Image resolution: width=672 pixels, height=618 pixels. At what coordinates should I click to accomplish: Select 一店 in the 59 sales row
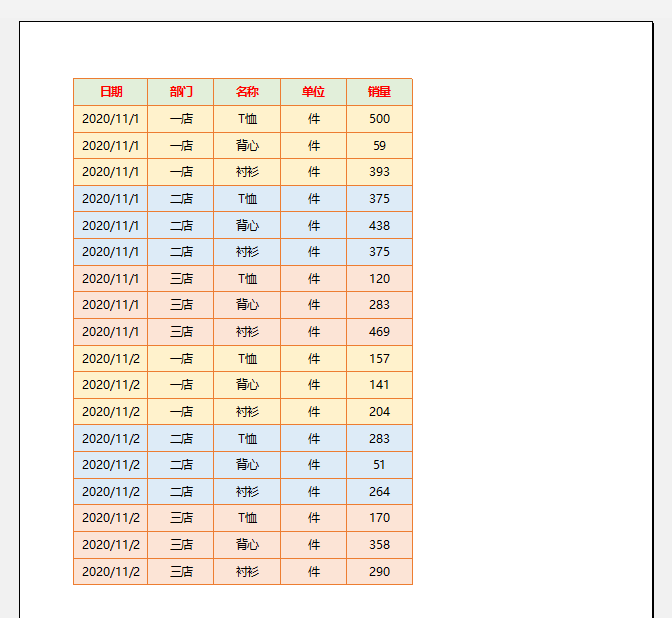point(180,146)
